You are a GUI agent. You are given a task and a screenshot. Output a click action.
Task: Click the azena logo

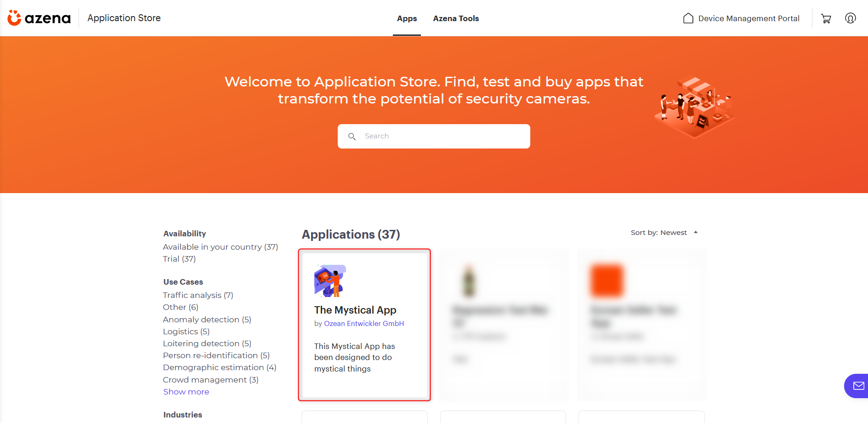39,18
